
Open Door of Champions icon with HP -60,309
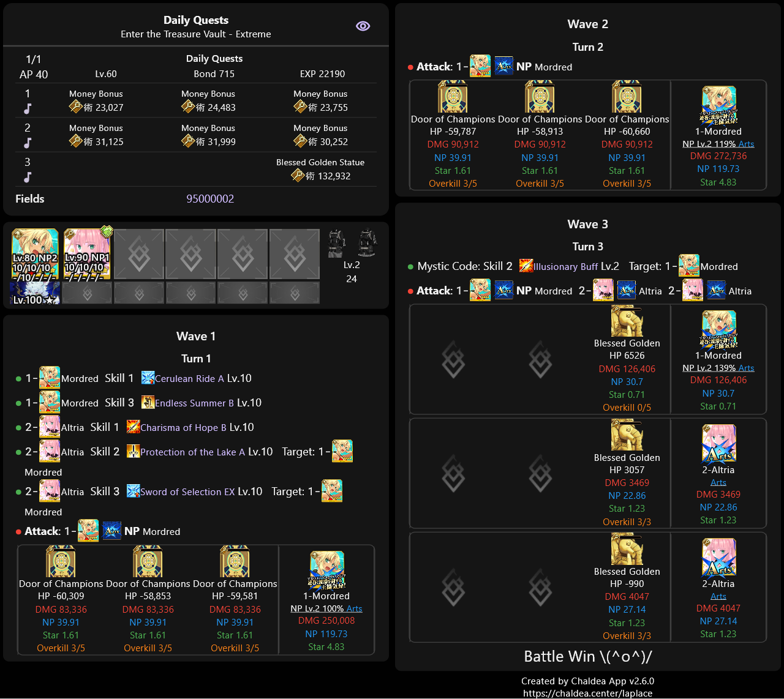point(61,561)
